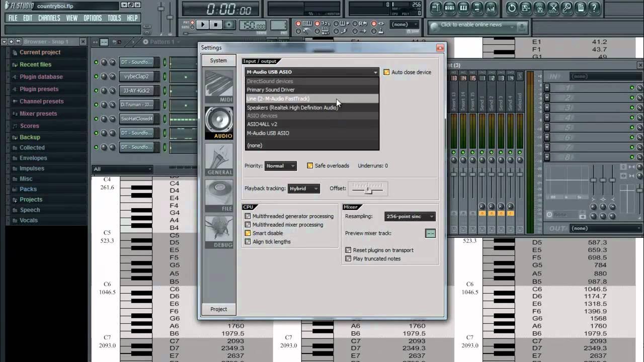644x362 pixels.
Task: Open the Priority Normal dropdown
Action: click(280, 166)
